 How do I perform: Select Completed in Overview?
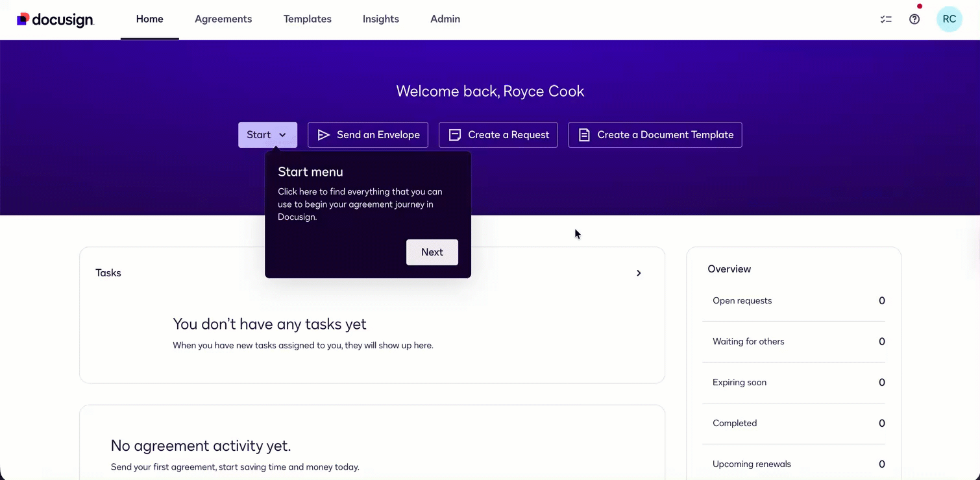coord(794,424)
